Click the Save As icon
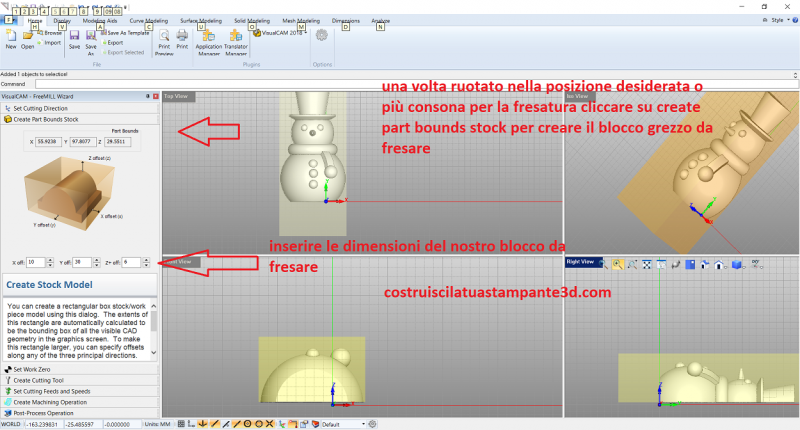The height and width of the screenshot is (430, 800). tap(91, 36)
